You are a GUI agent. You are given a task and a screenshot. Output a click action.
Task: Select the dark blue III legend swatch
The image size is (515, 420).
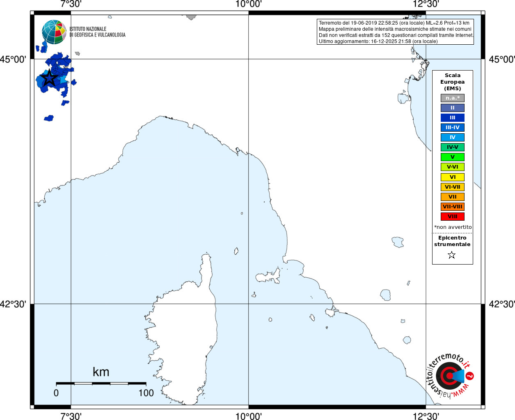coord(453,118)
